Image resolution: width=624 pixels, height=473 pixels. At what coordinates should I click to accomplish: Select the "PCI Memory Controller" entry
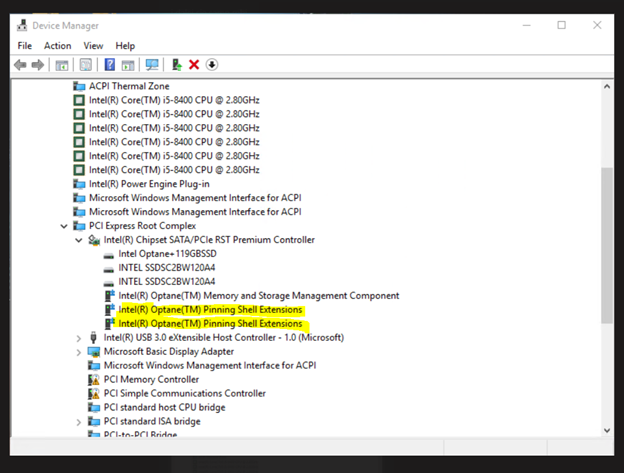click(x=151, y=380)
